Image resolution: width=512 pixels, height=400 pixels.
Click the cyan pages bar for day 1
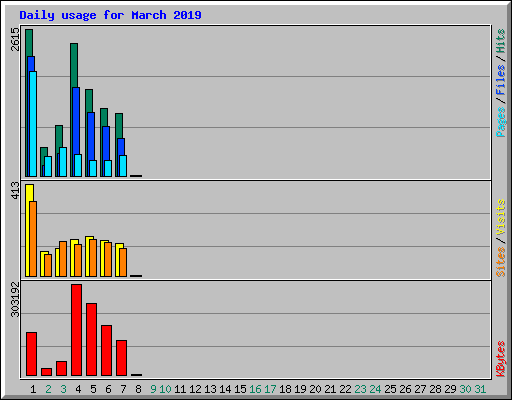[33, 124]
